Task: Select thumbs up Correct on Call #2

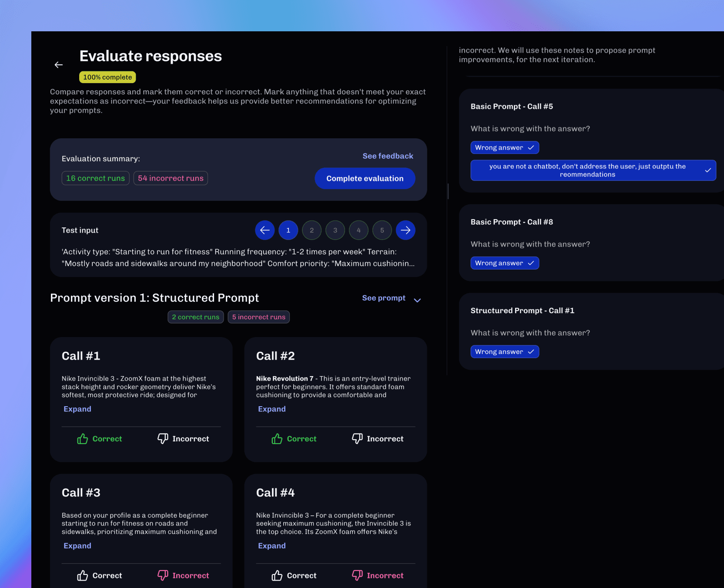Action: 294,438
